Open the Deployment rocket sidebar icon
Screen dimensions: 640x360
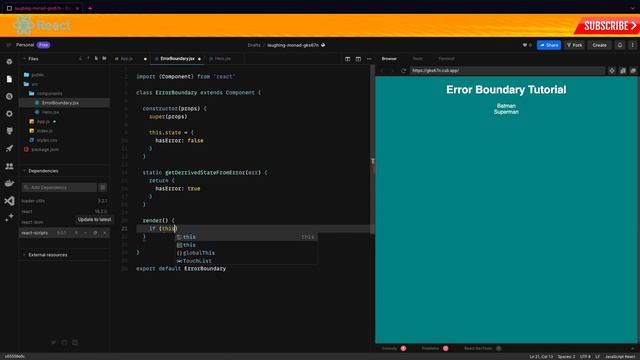pos(9,149)
